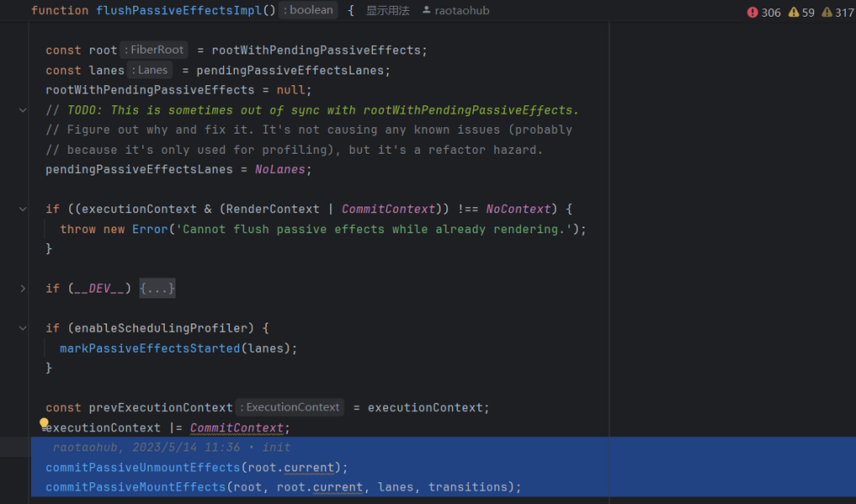Viewport: 856px width, 504px height.
Task: Collapse the TODO comment block in gutter
Action: pyautogui.click(x=23, y=110)
